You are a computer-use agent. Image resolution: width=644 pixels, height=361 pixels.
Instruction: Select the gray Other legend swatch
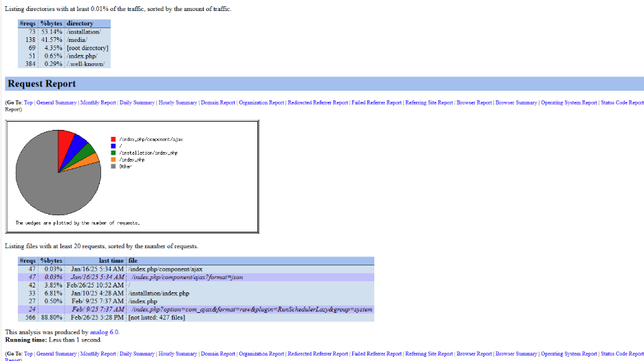pos(113,166)
